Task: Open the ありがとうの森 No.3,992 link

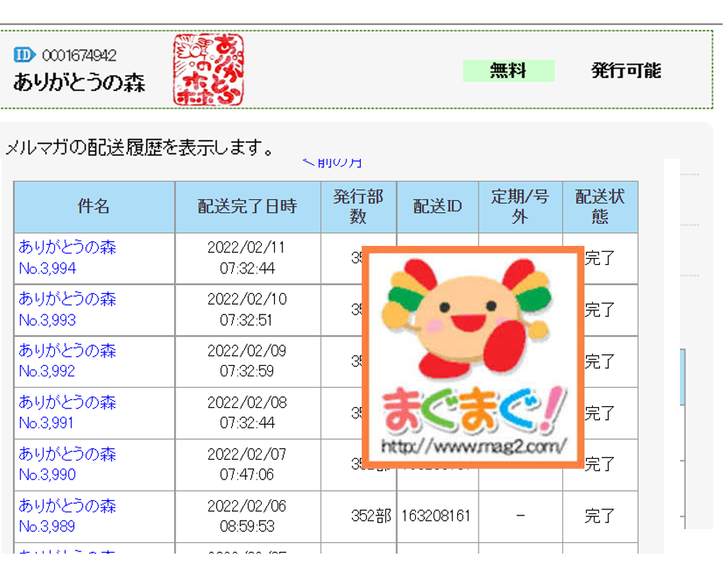Action: (67, 361)
